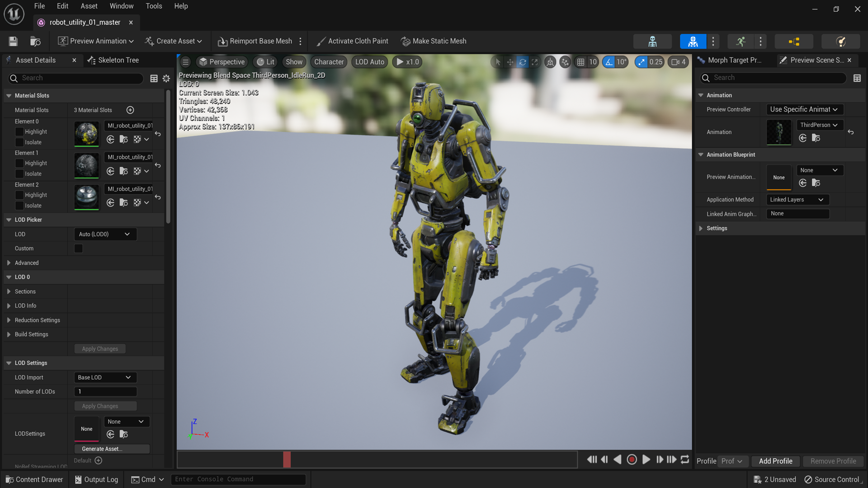Toggle Isolate on Element 2 material
868x488 pixels.
pyautogui.click(x=19, y=206)
